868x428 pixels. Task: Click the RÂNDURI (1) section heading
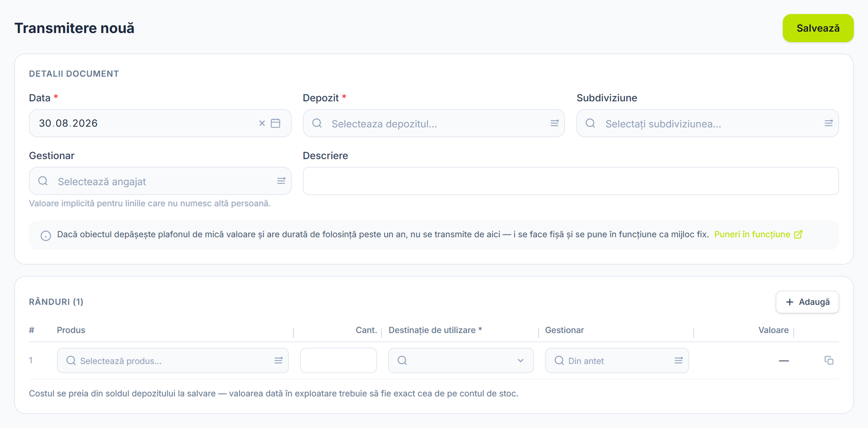56,302
